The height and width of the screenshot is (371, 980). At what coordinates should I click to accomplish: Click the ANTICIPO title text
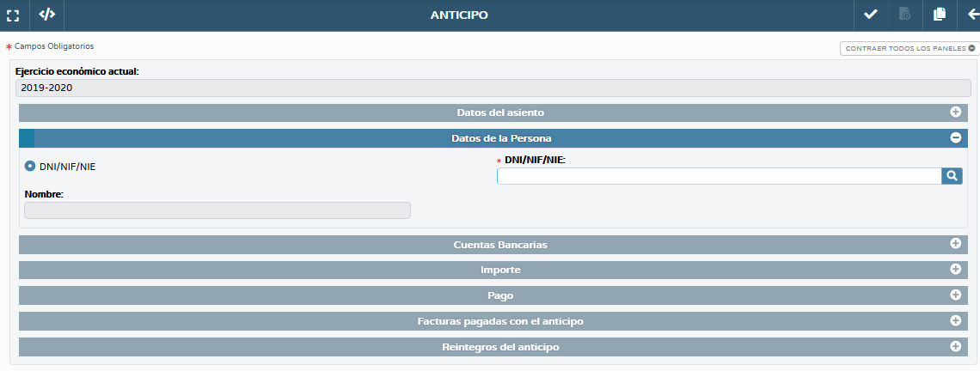[459, 15]
